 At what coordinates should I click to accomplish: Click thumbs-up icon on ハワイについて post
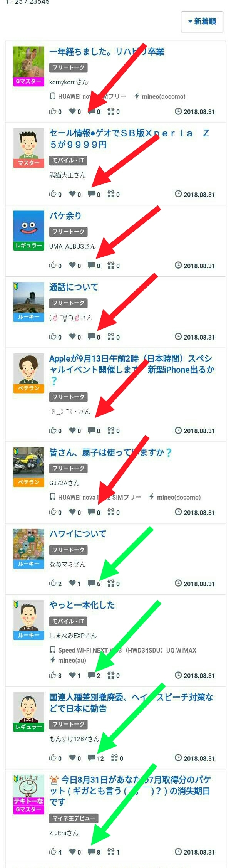pyautogui.click(x=53, y=583)
